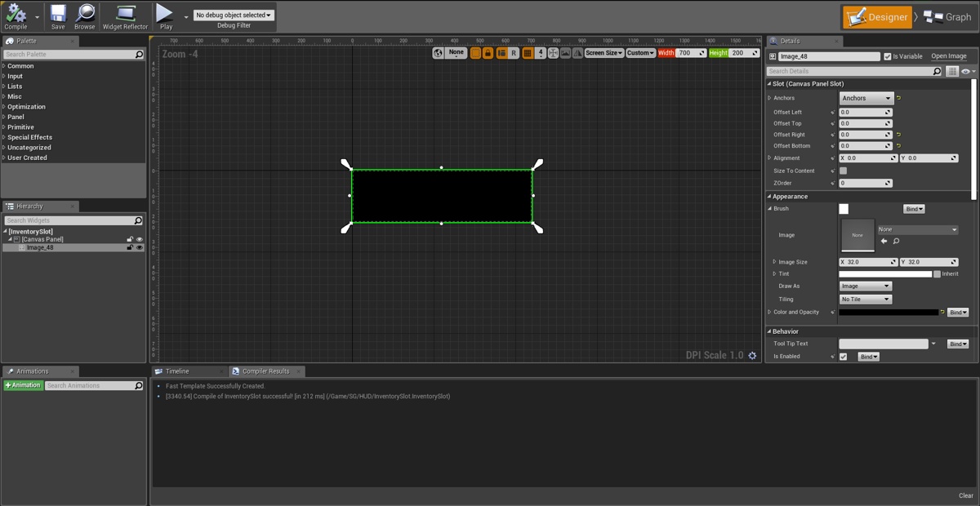Image resolution: width=980 pixels, height=506 pixels.
Task: Uncheck Is Enabled checkbox
Action: coord(843,357)
